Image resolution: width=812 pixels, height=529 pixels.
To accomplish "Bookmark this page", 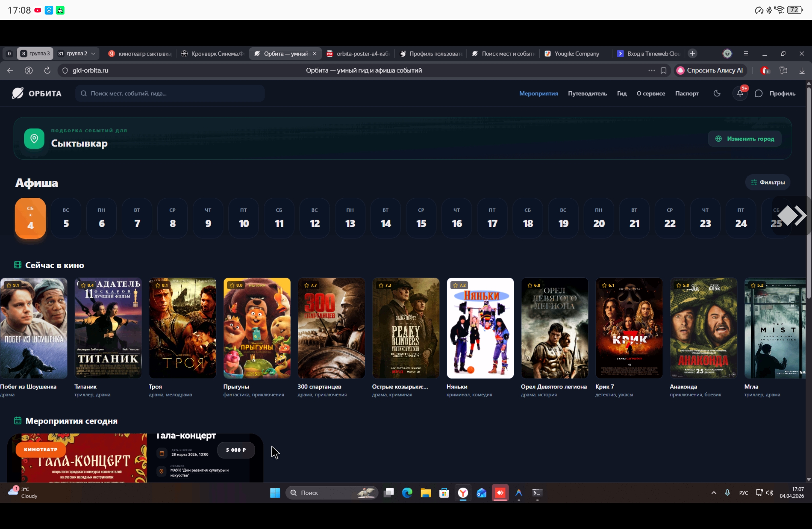I will [x=663, y=70].
